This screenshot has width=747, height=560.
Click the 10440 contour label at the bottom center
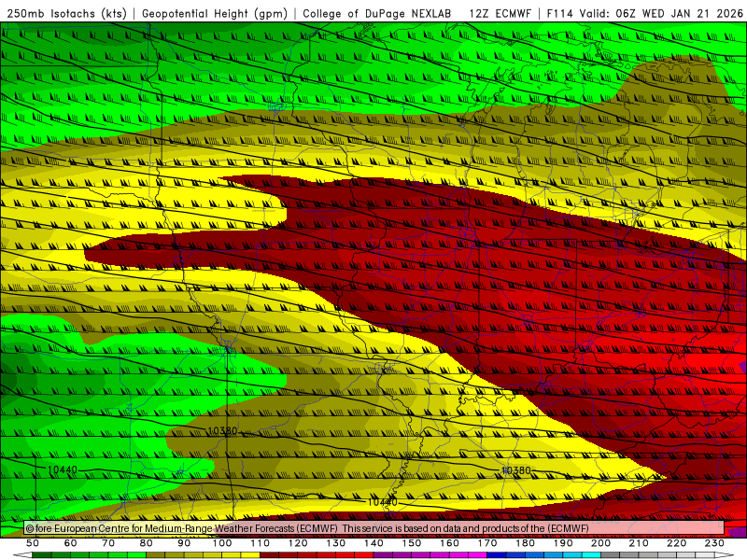click(383, 502)
